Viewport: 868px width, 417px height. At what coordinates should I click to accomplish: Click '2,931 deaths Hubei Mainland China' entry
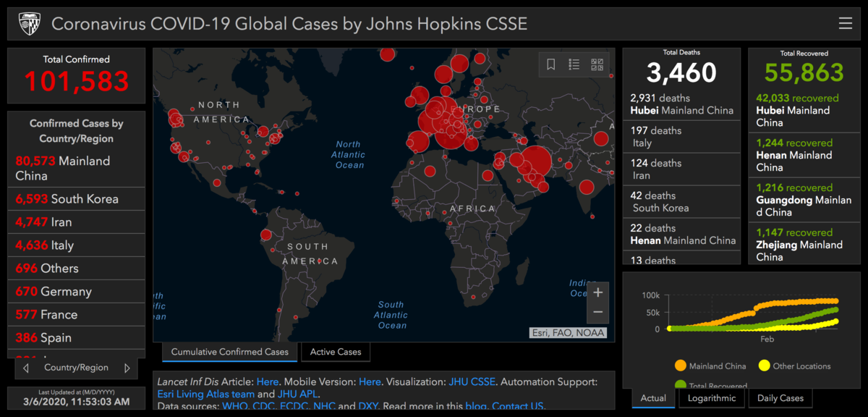click(x=681, y=104)
